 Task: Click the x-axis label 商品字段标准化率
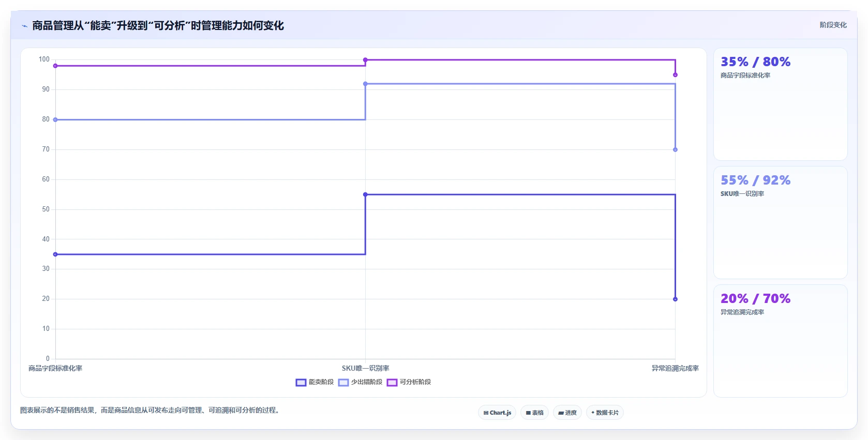click(x=55, y=368)
